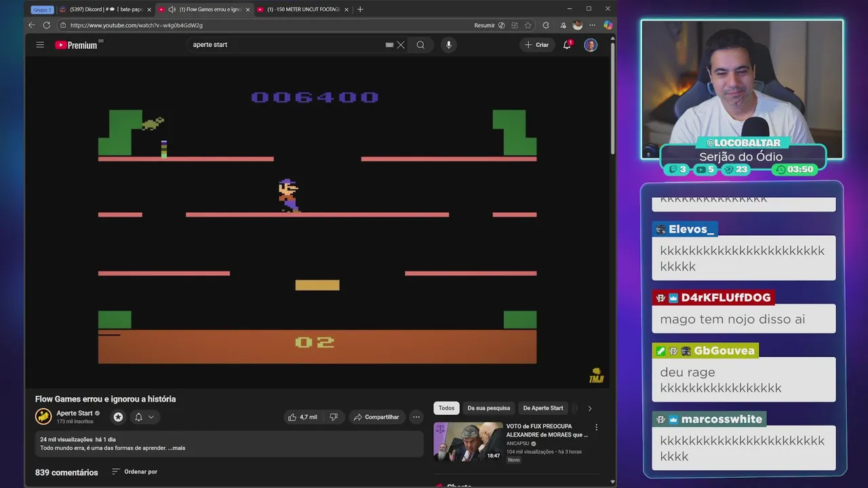Open the ANCAPSU channel link
The height and width of the screenshot is (488, 868).
[x=517, y=443]
